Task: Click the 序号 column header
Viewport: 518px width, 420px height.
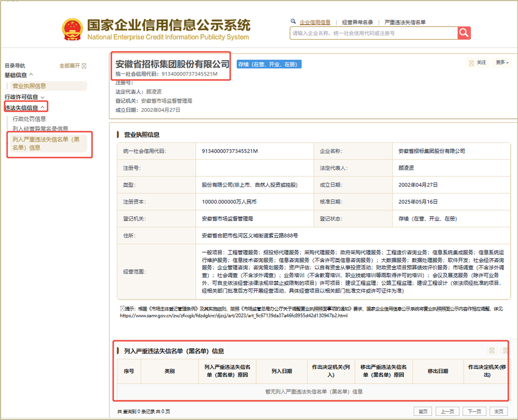Action: tap(129, 371)
